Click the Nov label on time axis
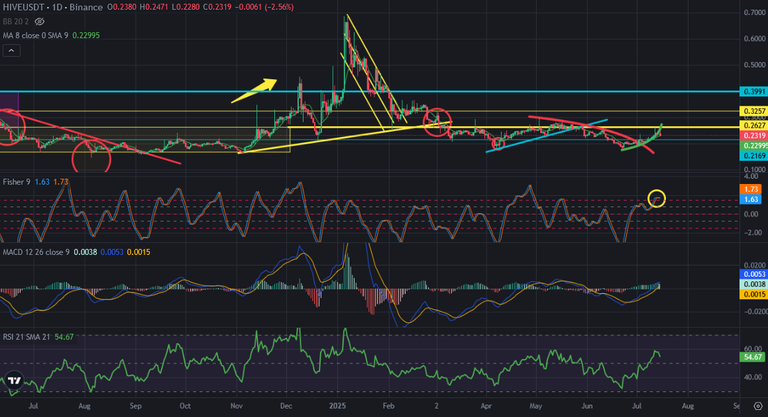Screen dimensions: 768x417 coord(237,406)
